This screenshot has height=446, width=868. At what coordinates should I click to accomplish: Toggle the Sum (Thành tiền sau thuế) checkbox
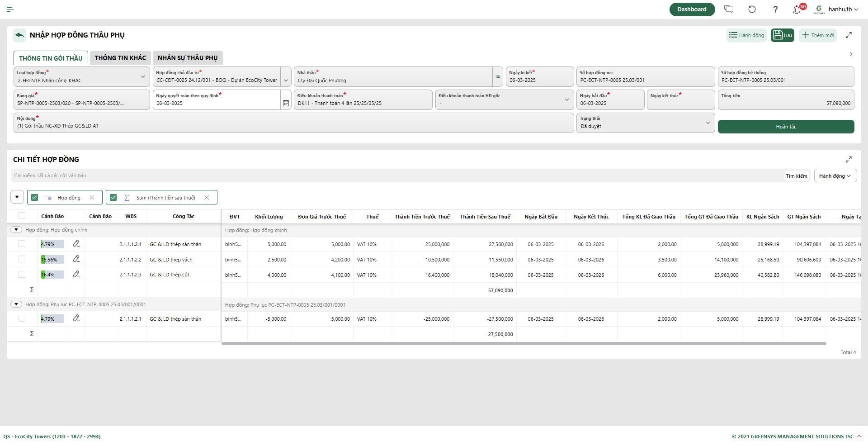[113, 197]
